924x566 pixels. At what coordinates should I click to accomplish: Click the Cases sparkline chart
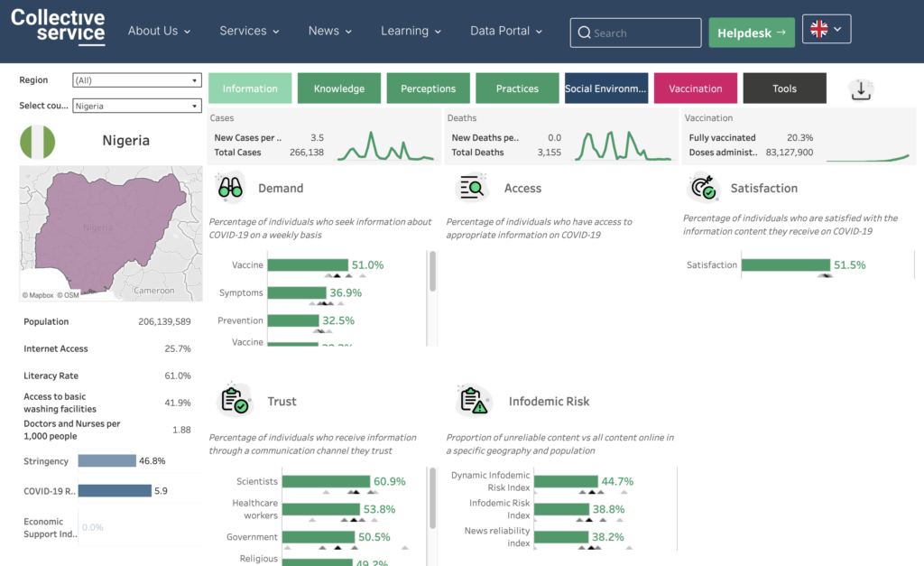pos(386,145)
